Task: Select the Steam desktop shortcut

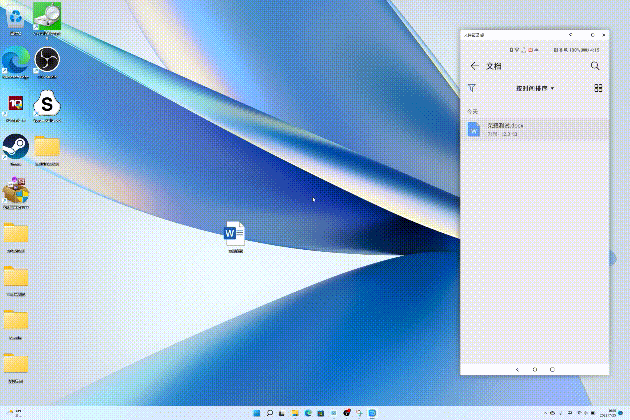Action: point(15,146)
